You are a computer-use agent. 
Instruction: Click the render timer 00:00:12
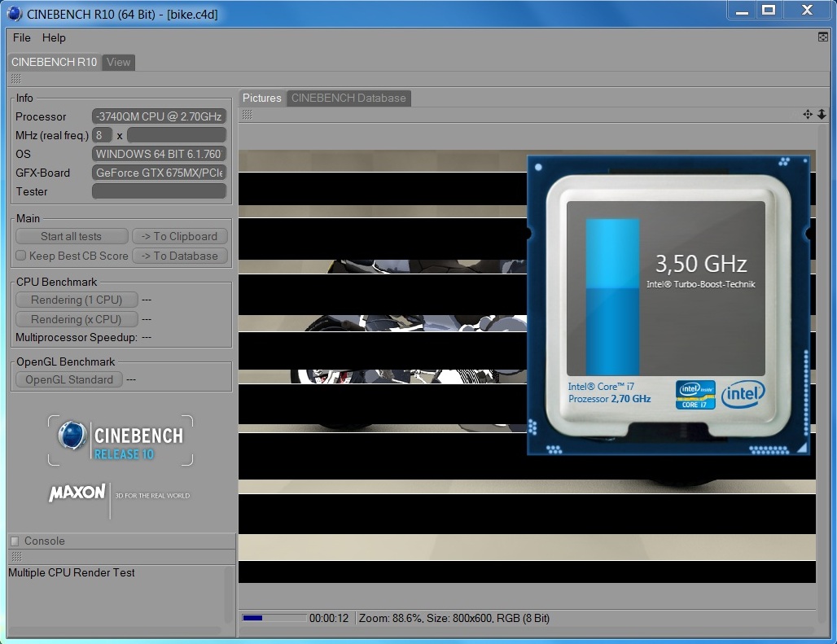tap(329, 619)
